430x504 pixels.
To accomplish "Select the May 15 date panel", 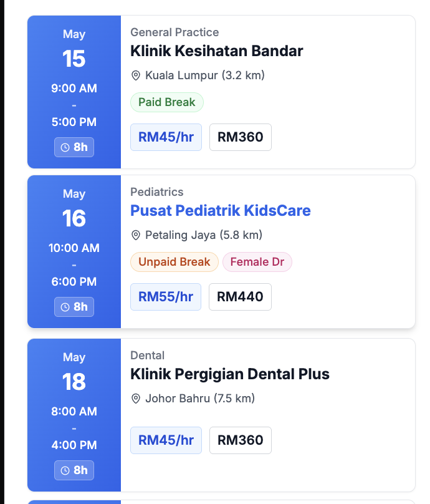I will [x=74, y=92].
